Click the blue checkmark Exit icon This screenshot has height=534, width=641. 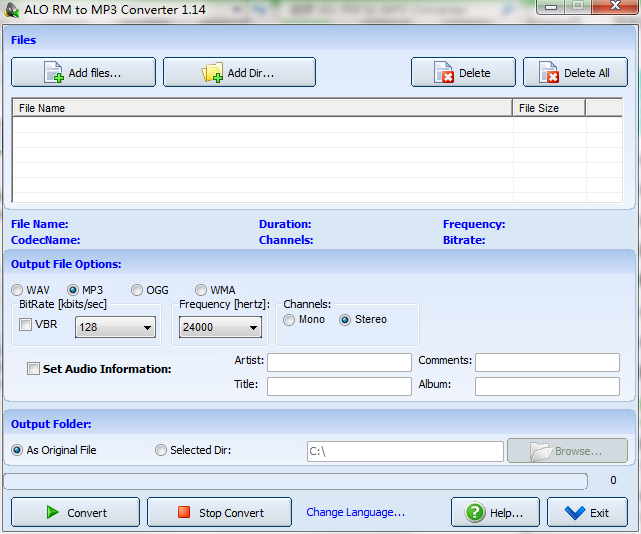pos(575,512)
